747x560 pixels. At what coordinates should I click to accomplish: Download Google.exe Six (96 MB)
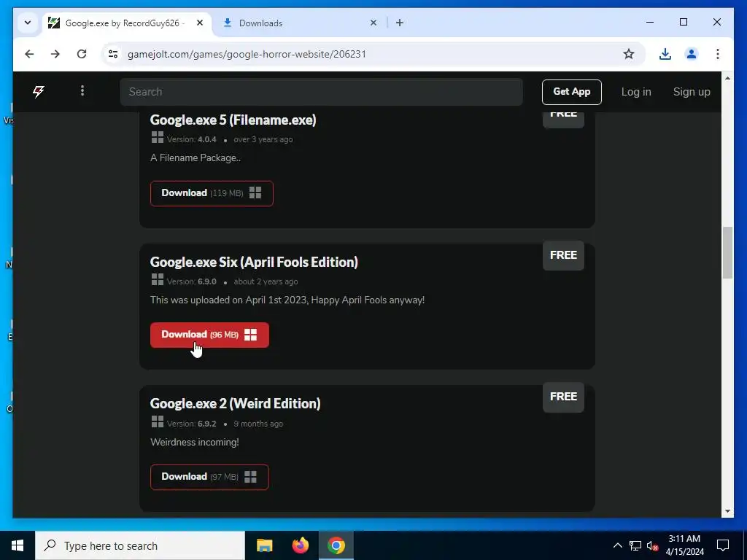209,335
